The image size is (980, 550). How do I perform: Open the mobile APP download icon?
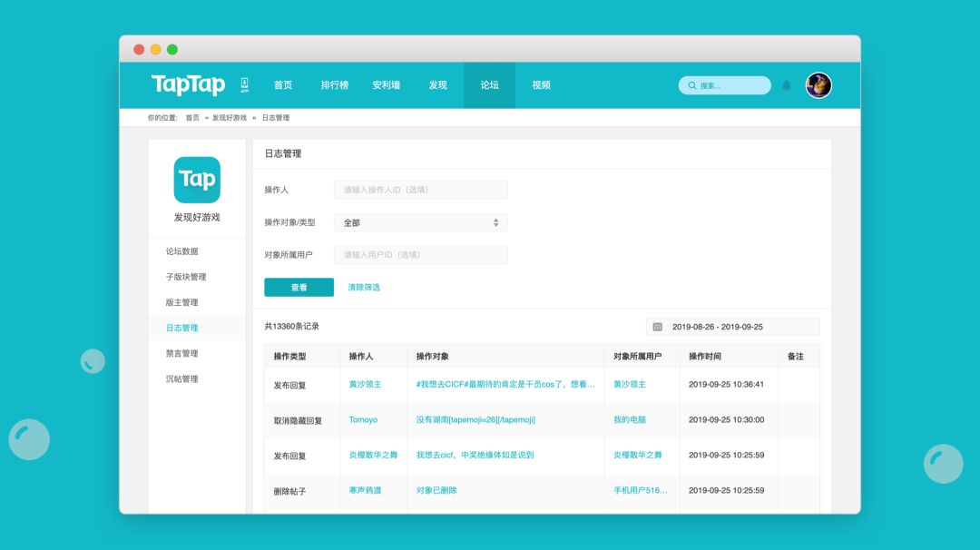tap(244, 84)
